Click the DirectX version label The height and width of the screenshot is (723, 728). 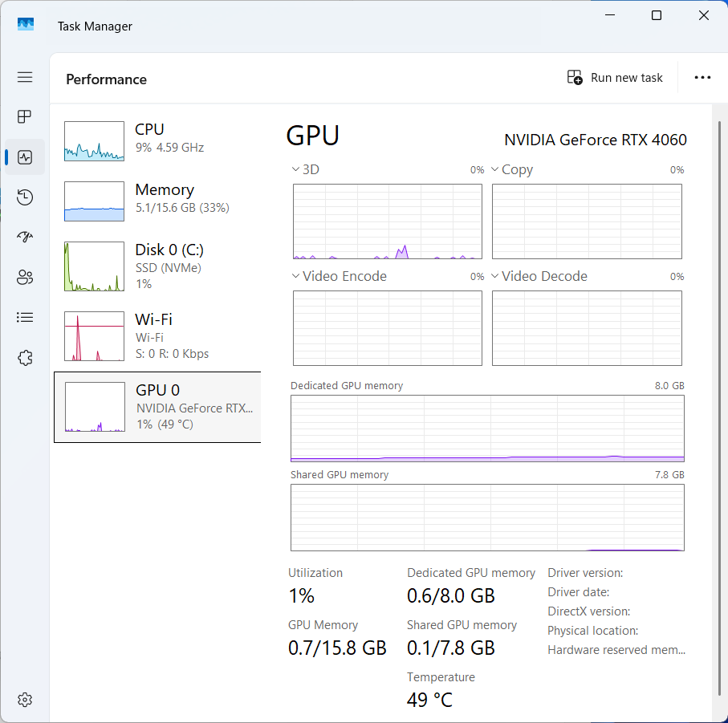tap(588, 611)
